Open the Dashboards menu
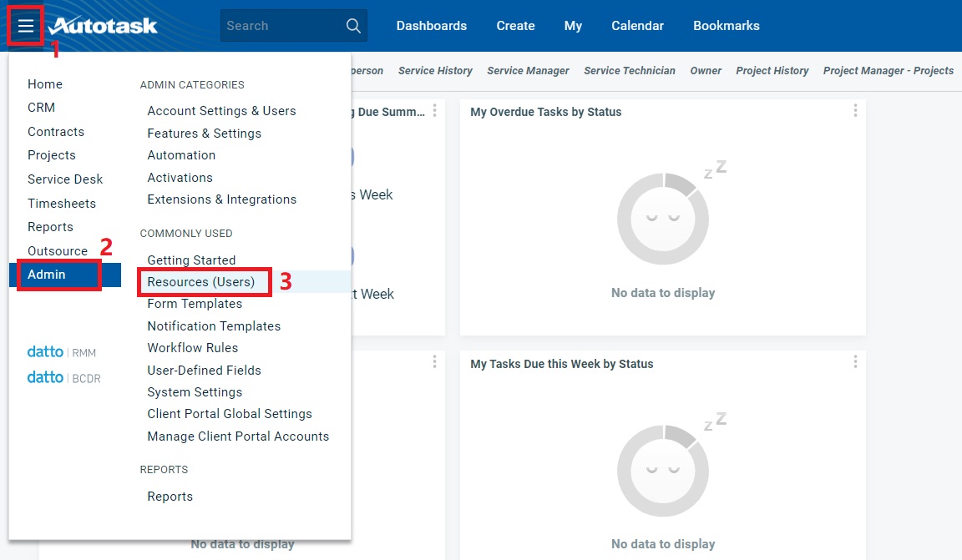 click(x=431, y=26)
